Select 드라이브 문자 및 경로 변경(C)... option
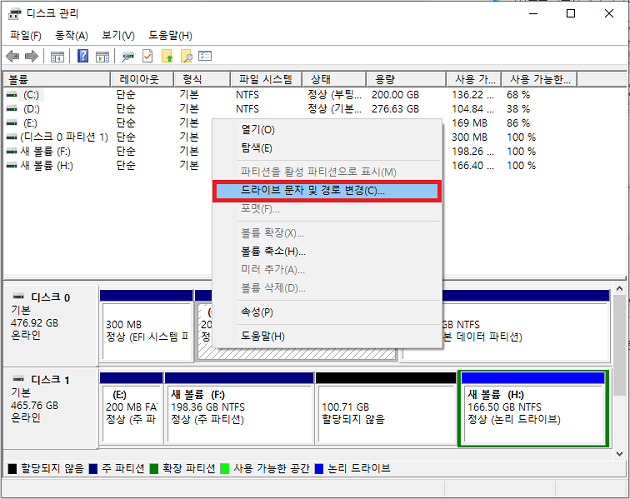The width and height of the screenshot is (630, 499). [327, 191]
